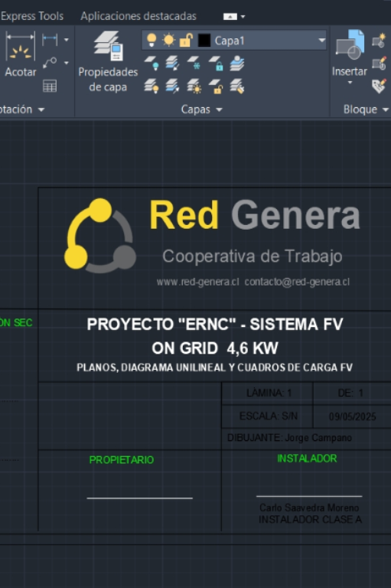This screenshot has width=391, height=588.
Task: Click the 'LÀMINA: 1' cell
Action: [x=268, y=393]
